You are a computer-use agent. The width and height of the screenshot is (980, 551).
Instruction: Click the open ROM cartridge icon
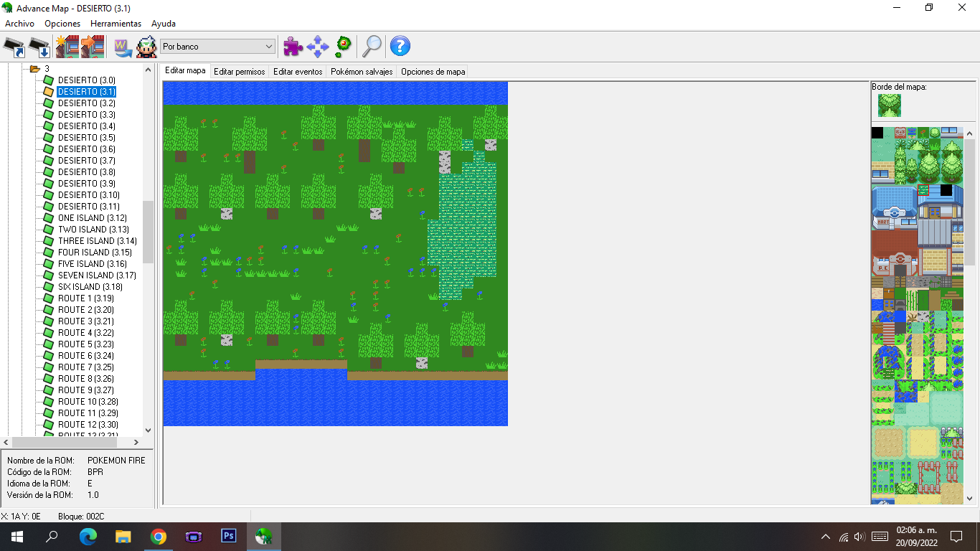(14, 47)
